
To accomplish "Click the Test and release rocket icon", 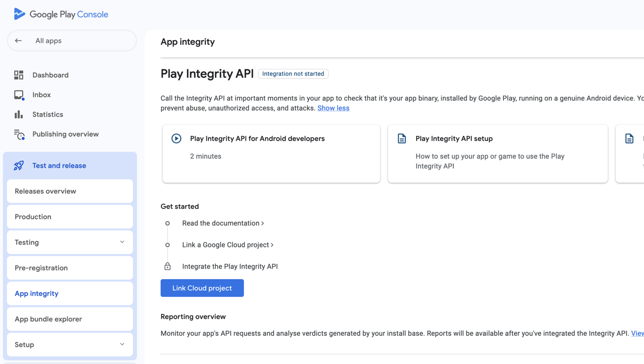I will point(19,165).
